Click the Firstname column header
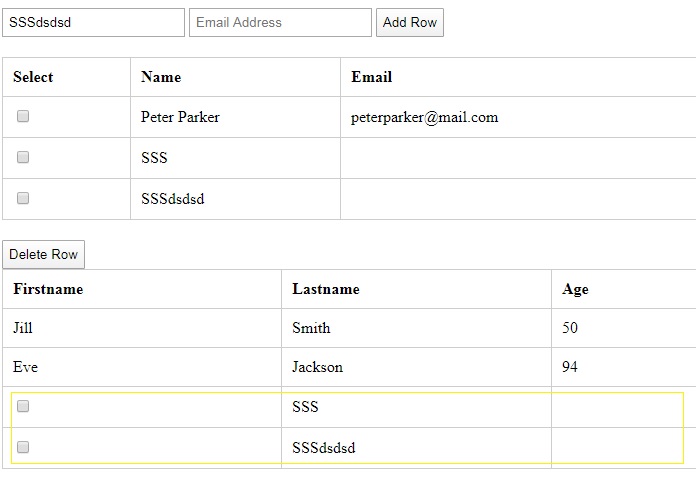The image size is (697, 480). (142, 289)
